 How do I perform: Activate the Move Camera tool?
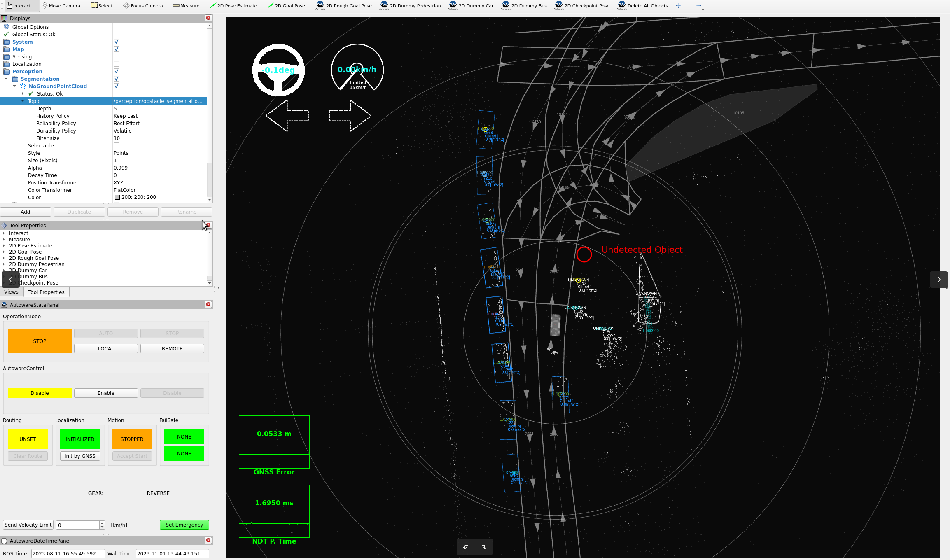click(x=61, y=5)
